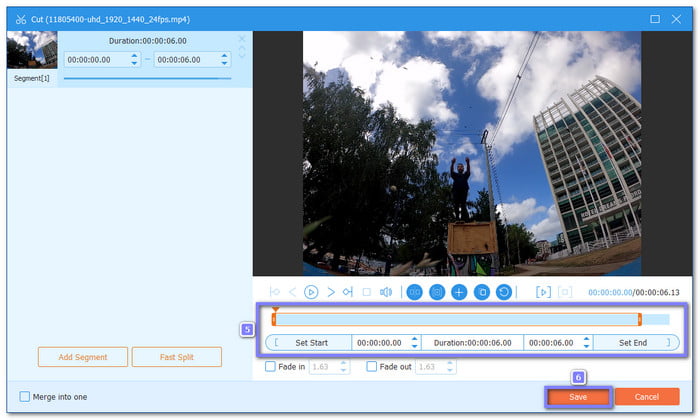Adjust the start time stepper beside Set Start

coord(412,342)
